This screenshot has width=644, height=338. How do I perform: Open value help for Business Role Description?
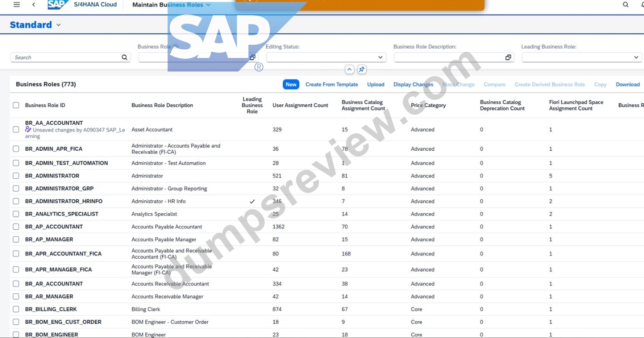coord(508,57)
